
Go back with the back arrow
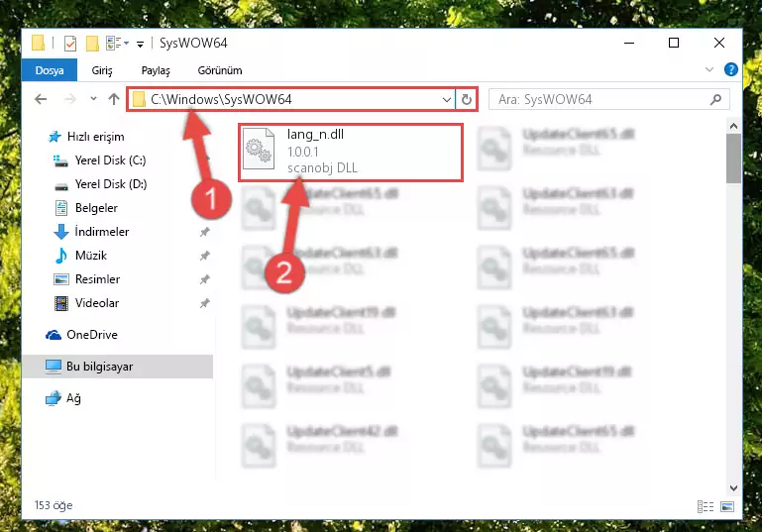(x=41, y=99)
